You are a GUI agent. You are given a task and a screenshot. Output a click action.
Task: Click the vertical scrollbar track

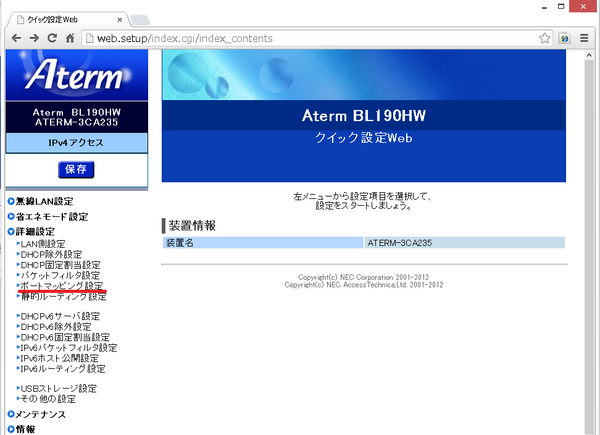589,245
